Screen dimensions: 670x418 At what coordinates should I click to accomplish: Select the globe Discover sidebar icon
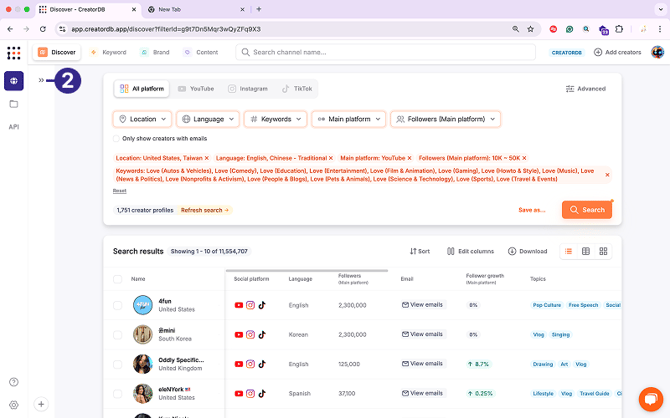coord(14,81)
